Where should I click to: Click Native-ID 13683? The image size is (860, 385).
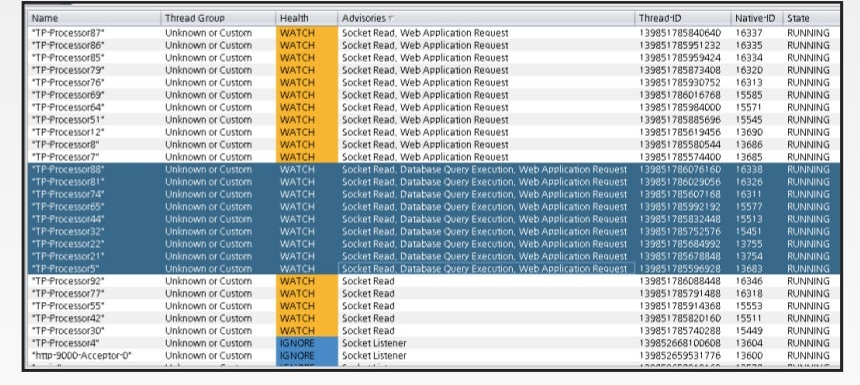[x=749, y=269]
